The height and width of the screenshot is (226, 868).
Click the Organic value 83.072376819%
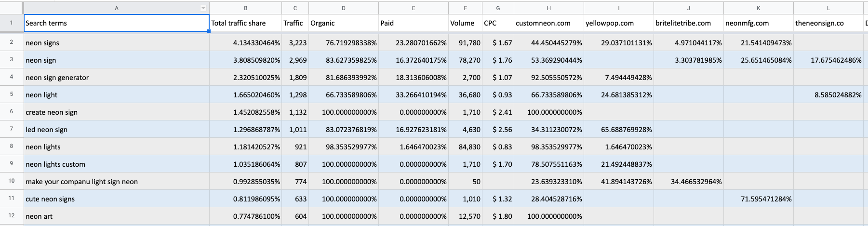click(344, 129)
